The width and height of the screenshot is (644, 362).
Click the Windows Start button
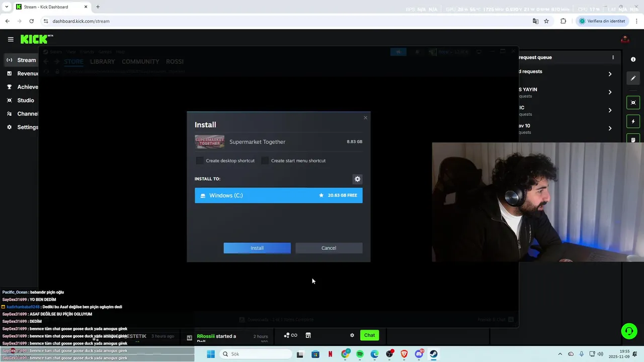[x=211, y=354]
